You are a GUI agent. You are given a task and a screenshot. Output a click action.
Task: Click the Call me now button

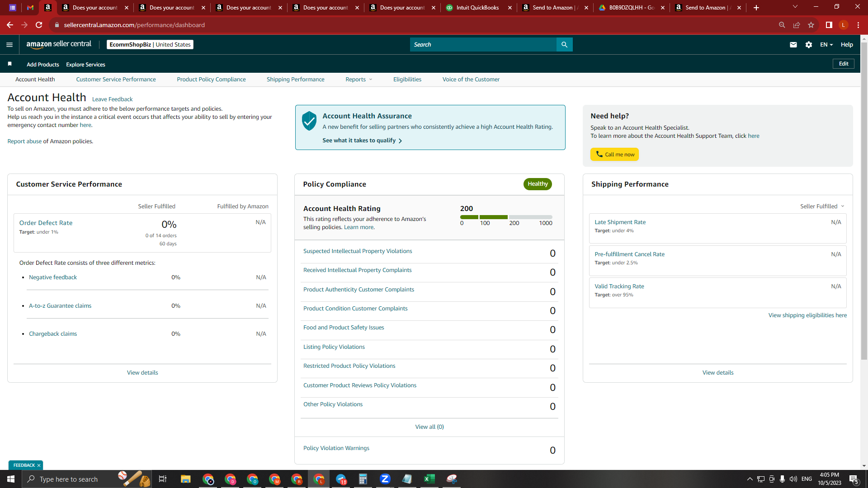[x=614, y=154]
